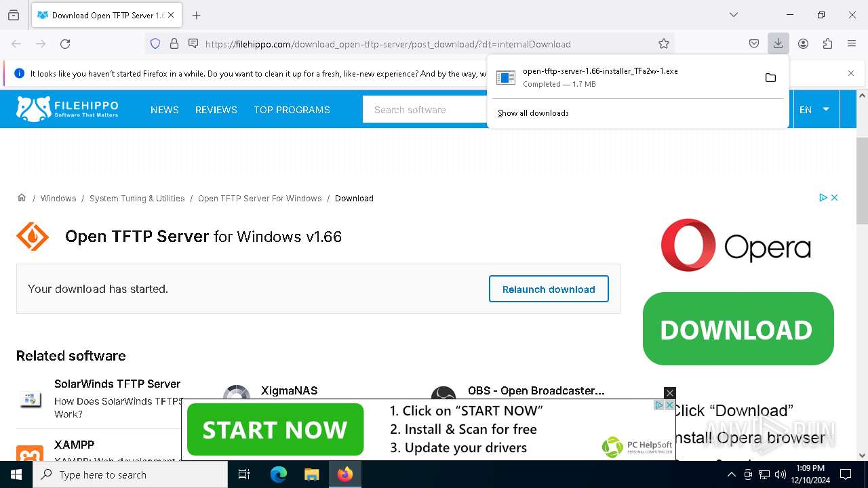Expand the list all tabs chevron
Viewport: 868px width, 488px height.
[x=733, y=15]
